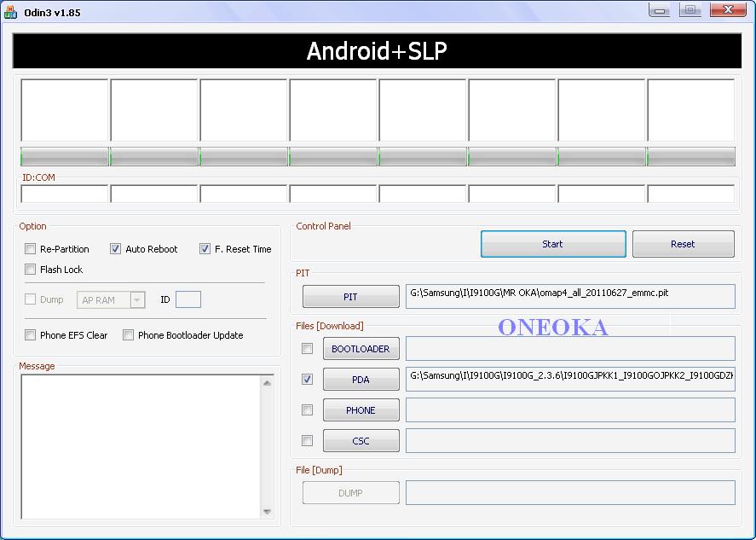Check the CSC file checkbox
756x540 pixels.
(307, 440)
